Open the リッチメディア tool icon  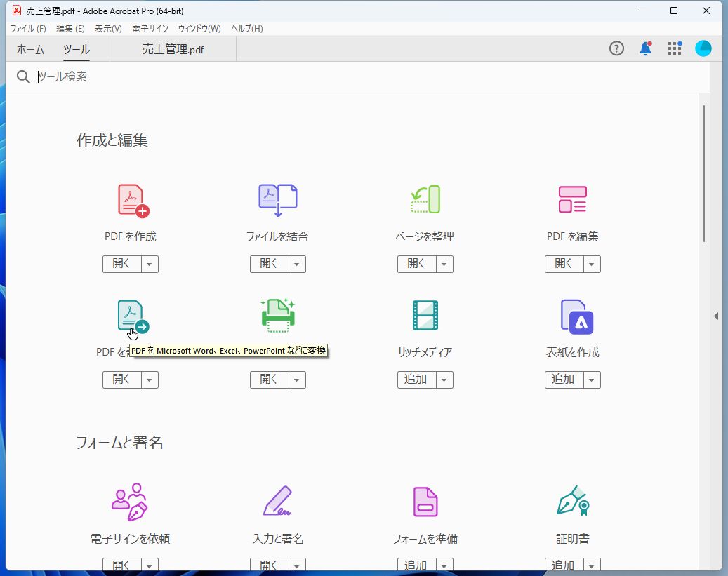[x=425, y=314]
